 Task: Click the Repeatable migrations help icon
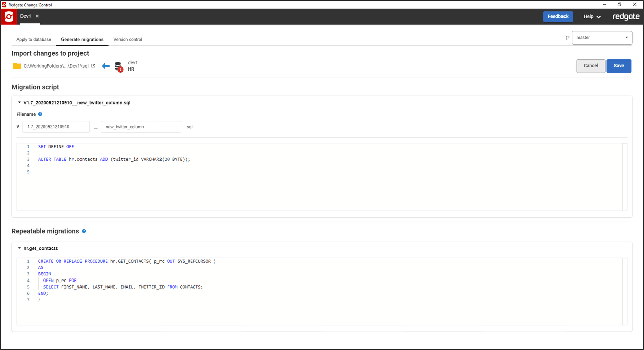[x=84, y=231]
